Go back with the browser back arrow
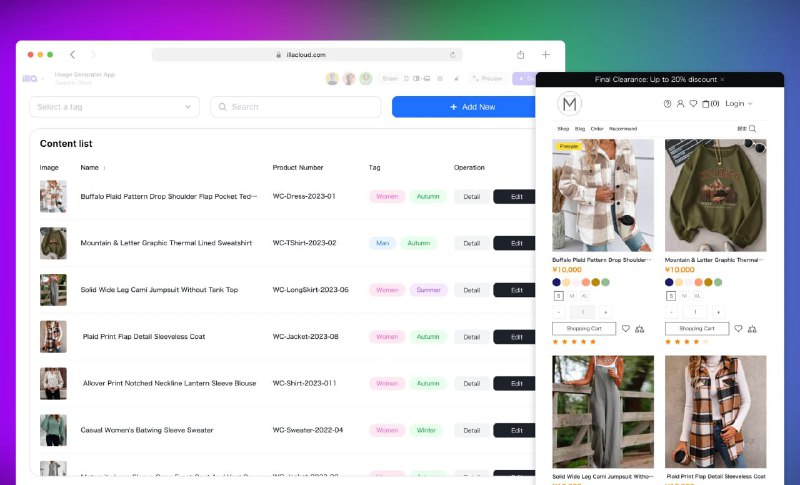The height and width of the screenshot is (485, 800). [x=72, y=55]
